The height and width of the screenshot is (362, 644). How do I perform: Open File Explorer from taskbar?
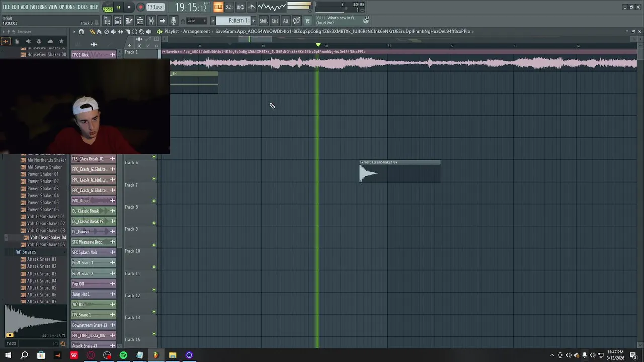173,355
